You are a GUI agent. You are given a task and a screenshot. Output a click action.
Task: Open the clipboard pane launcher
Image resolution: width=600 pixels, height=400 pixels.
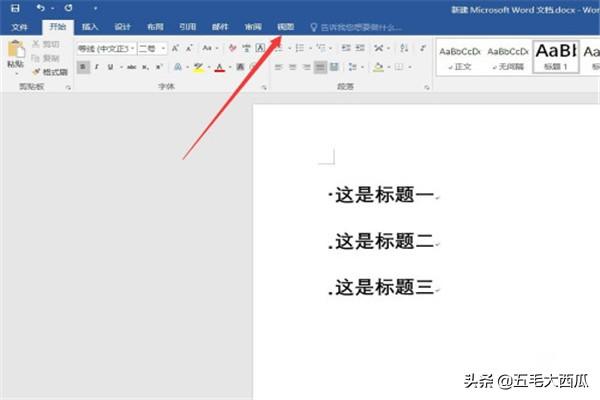tap(68, 88)
